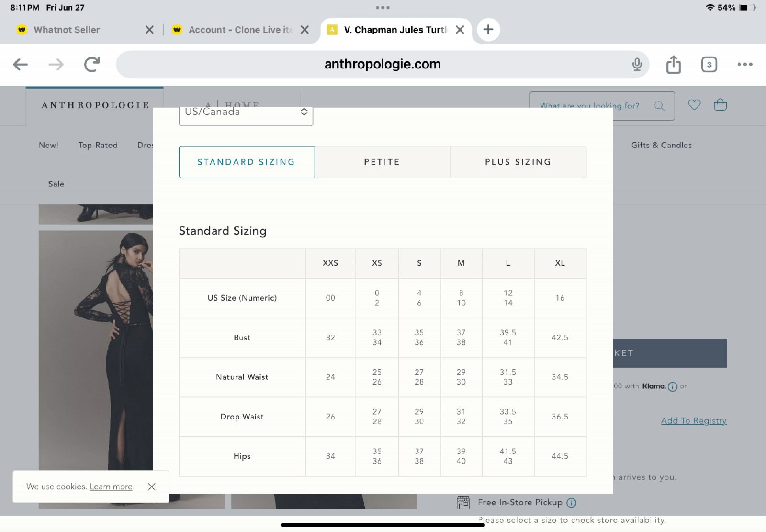Click the Natural Waist row label

tap(242, 377)
